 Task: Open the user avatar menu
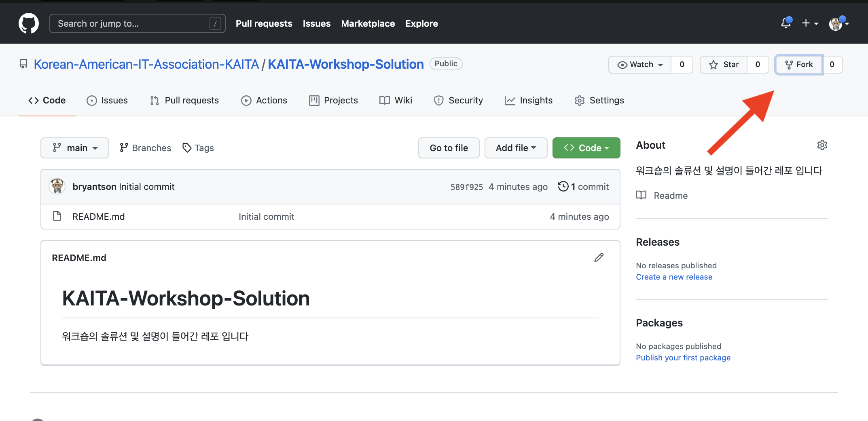tap(839, 23)
